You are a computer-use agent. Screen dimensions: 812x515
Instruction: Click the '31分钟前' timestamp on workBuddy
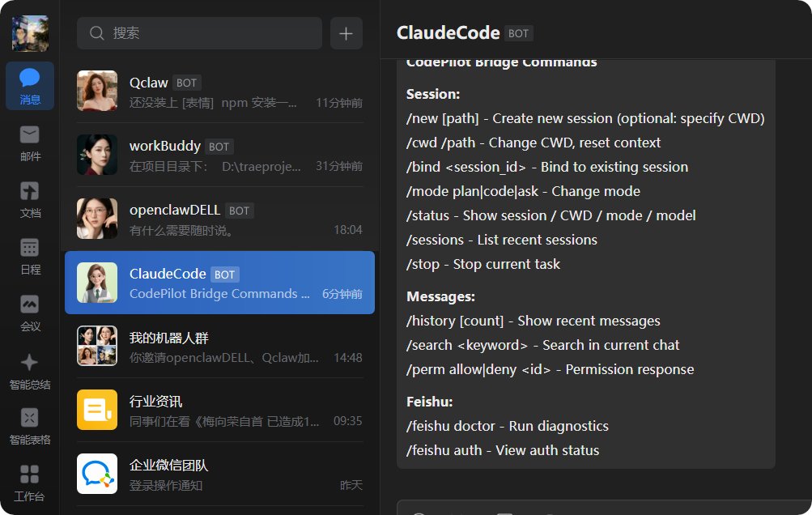pyautogui.click(x=339, y=166)
